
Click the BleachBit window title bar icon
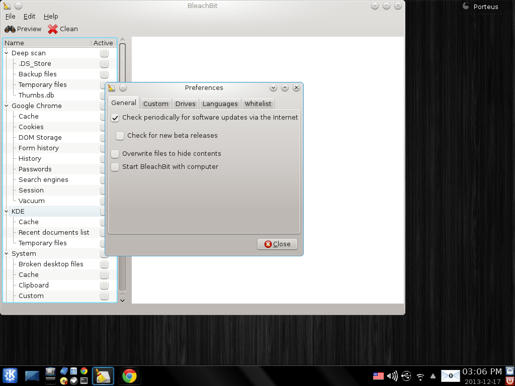7,6
